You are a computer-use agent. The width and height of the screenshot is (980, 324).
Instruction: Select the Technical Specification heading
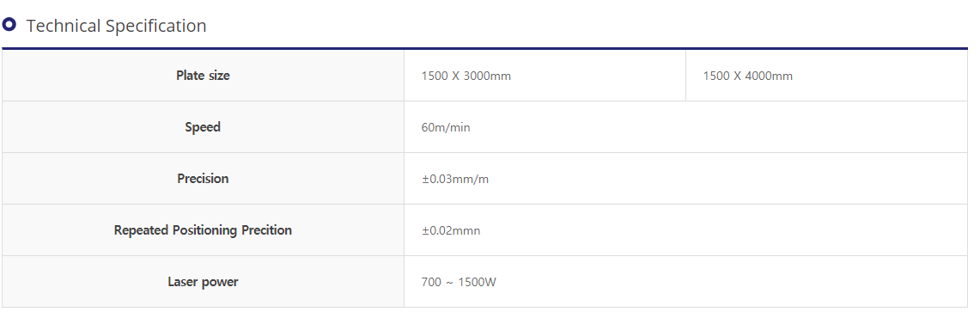pyautogui.click(x=116, y=26)
